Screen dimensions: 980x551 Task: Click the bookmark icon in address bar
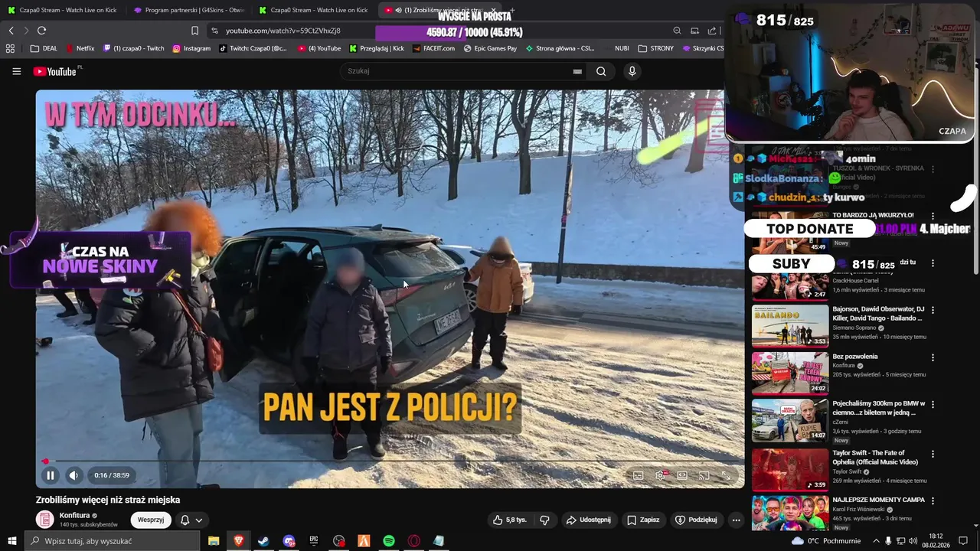coord(194,31)
